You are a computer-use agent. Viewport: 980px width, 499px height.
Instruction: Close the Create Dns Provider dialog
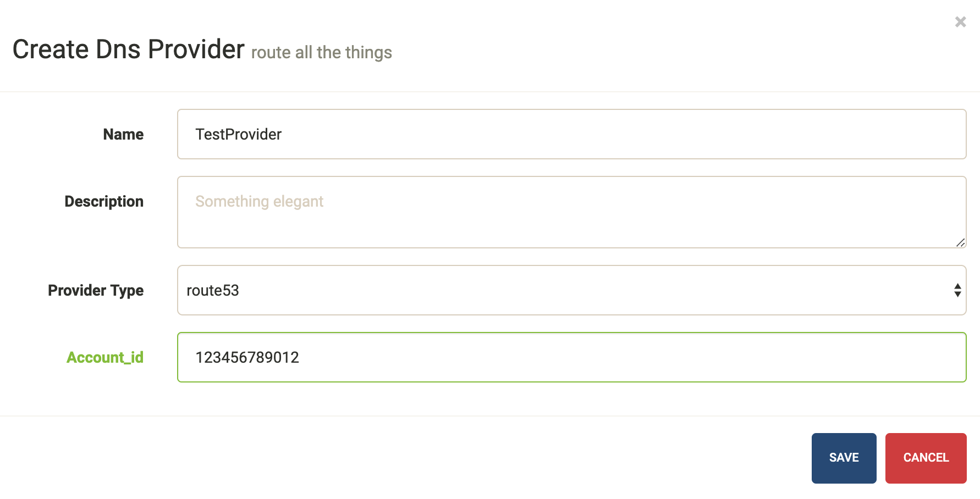click(x=961, y=22)
